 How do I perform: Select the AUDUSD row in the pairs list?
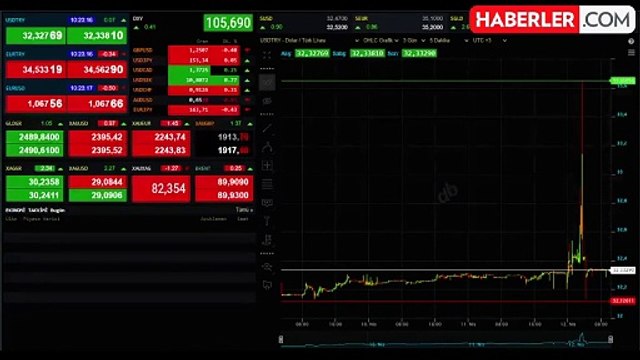pos(191,100)
